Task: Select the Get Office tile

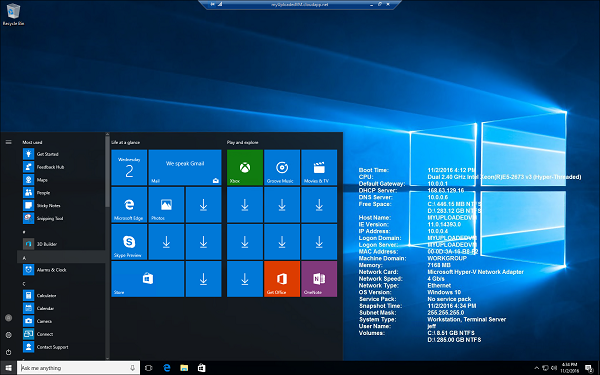Action: [x=282, y=279]
